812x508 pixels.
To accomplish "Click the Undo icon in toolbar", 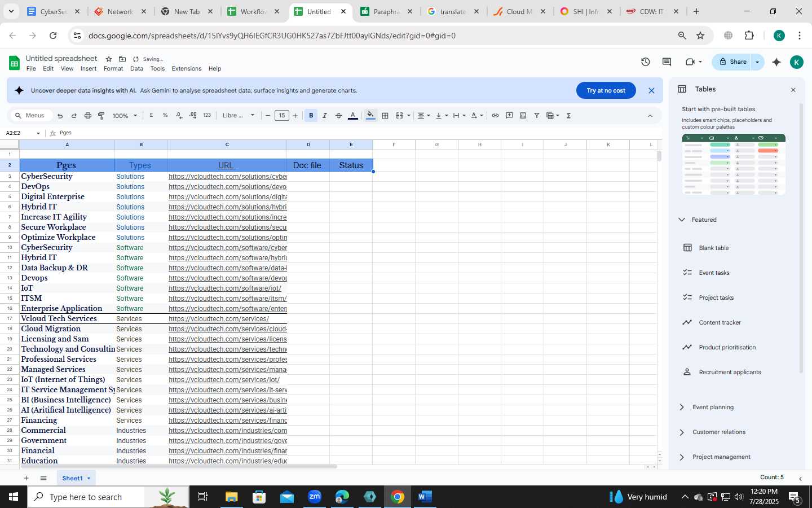I will [60, 116].
